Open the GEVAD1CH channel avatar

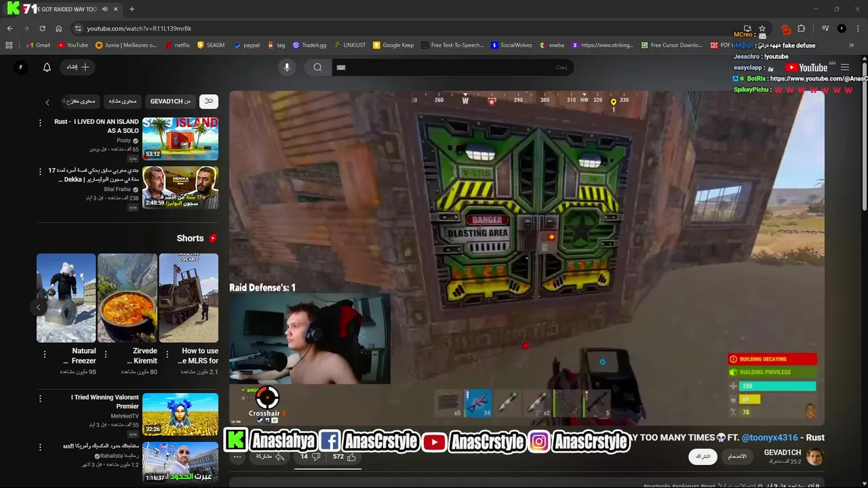[815, 456]
